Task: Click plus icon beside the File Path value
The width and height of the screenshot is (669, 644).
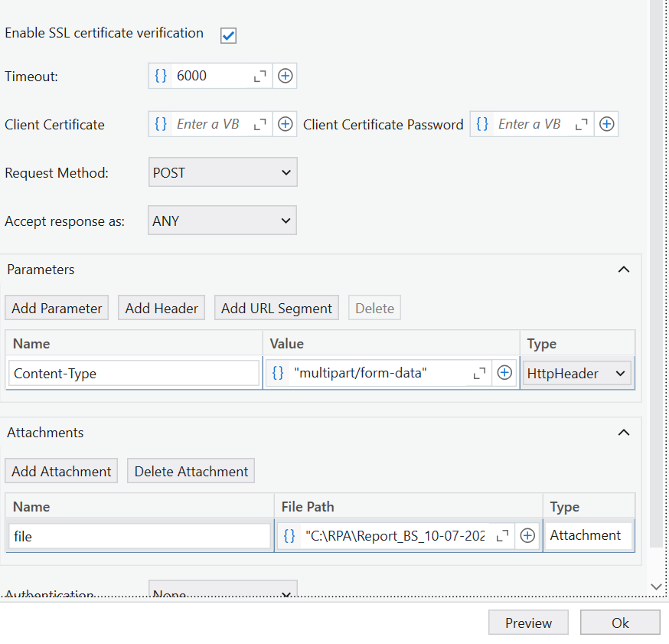Action: [527, 535]
